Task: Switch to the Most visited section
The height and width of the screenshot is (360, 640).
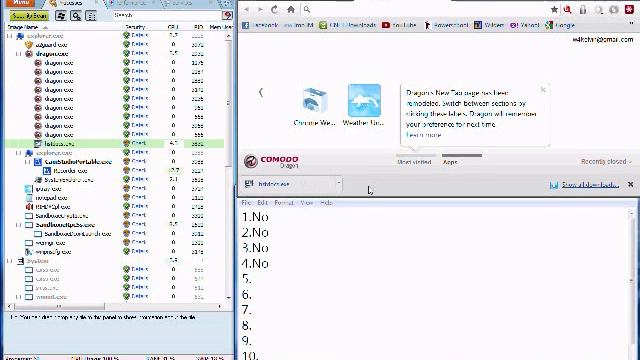Action: pos(415,160)
